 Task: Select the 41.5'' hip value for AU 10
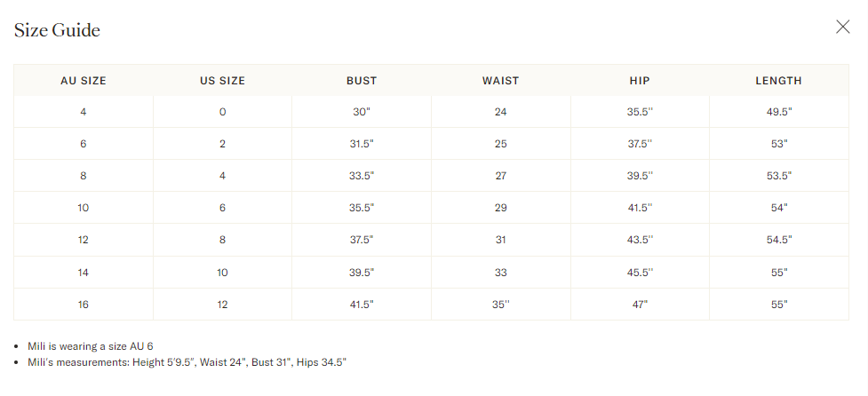point(640,208)
